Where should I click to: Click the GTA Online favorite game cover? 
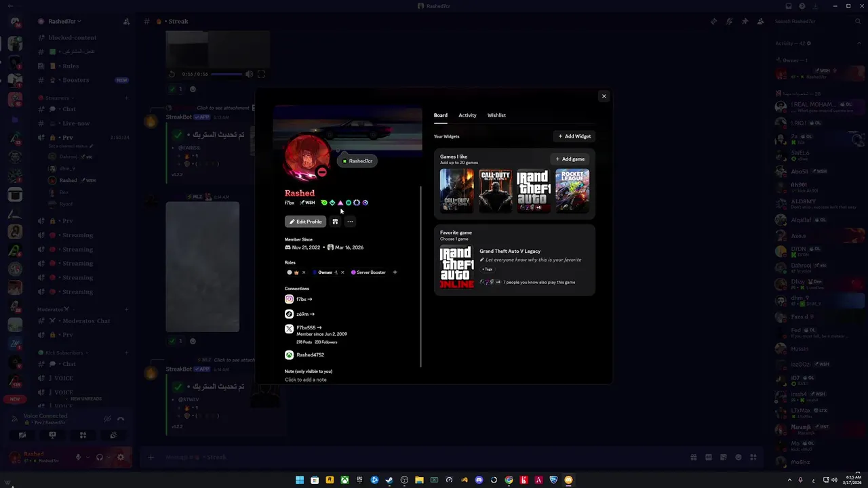click(457, 267)
